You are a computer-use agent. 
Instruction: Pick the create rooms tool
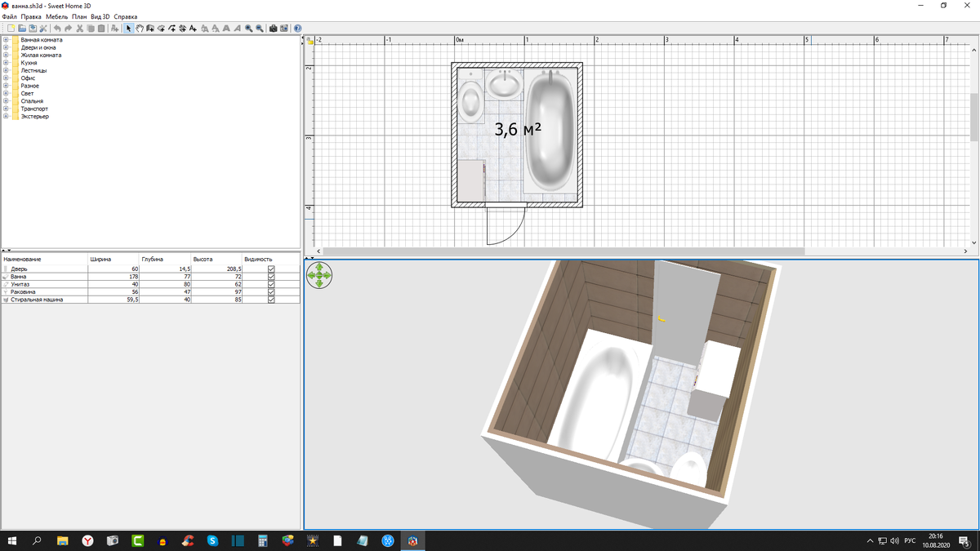click(x=161, y=29)
